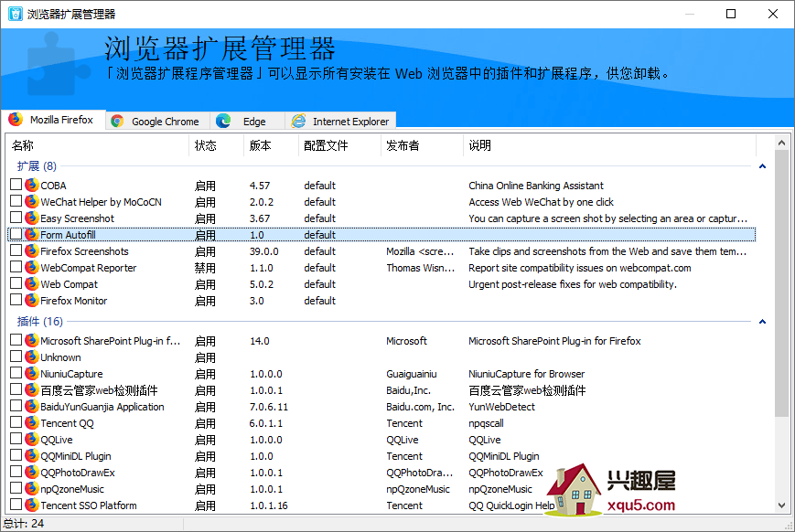Click the 总计: 24 status bar text
The image size is (795, 532).
24,524
